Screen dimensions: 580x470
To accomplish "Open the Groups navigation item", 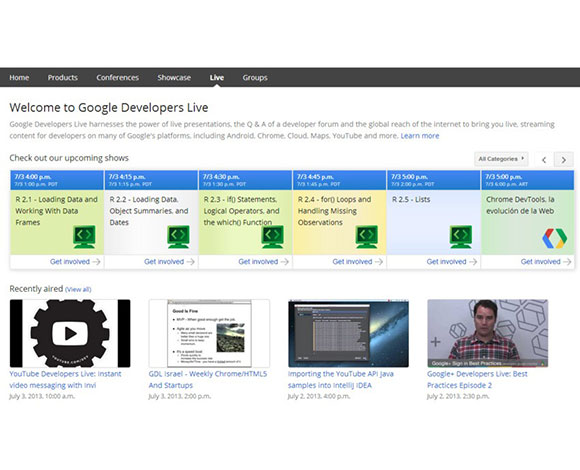I will [255, 78].
